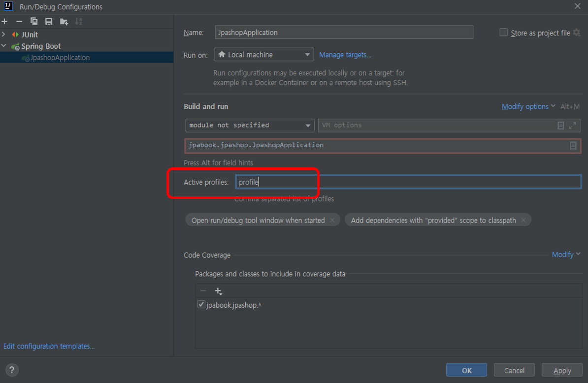Collapse the Spring Boot configurations node

(4, 46)
